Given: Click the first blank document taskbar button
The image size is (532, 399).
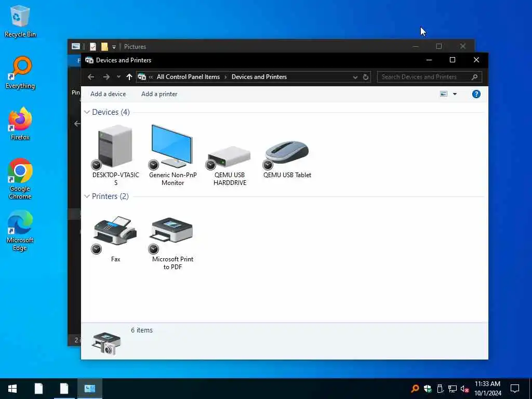Looking at the screenshot, I should (x=38, y=389).
